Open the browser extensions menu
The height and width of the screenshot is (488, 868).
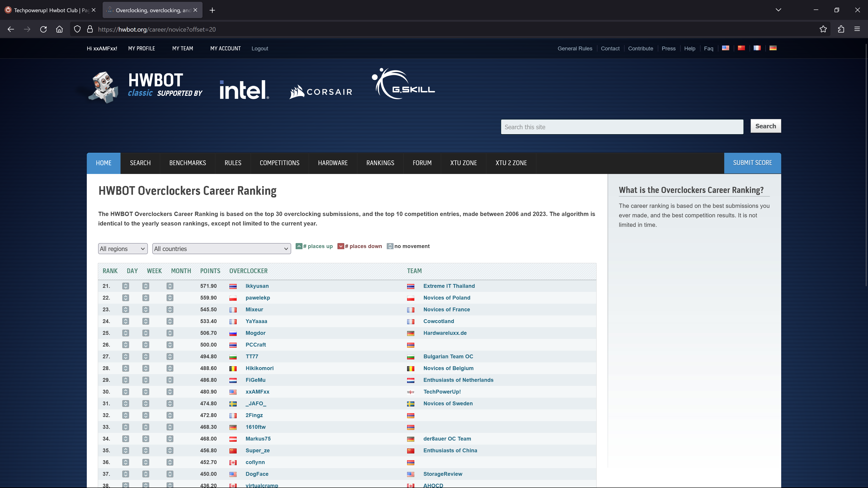[841, 29]
